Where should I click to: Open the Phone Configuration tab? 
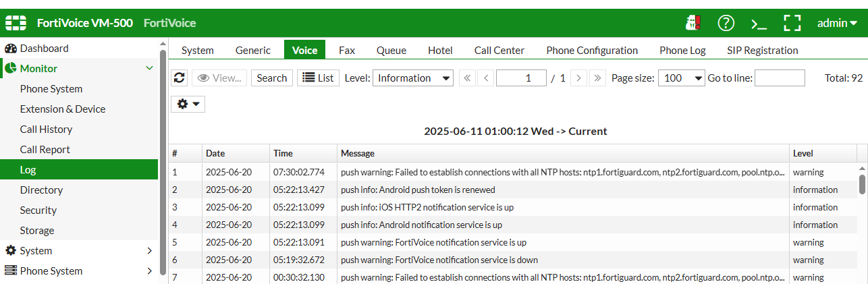click(592, 51)
